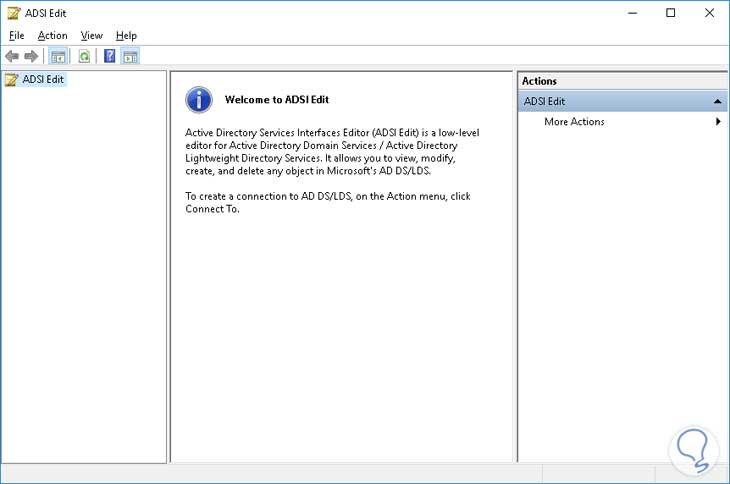Toggle Show/Hide Action Pane toolbar icon

[130, 57]
